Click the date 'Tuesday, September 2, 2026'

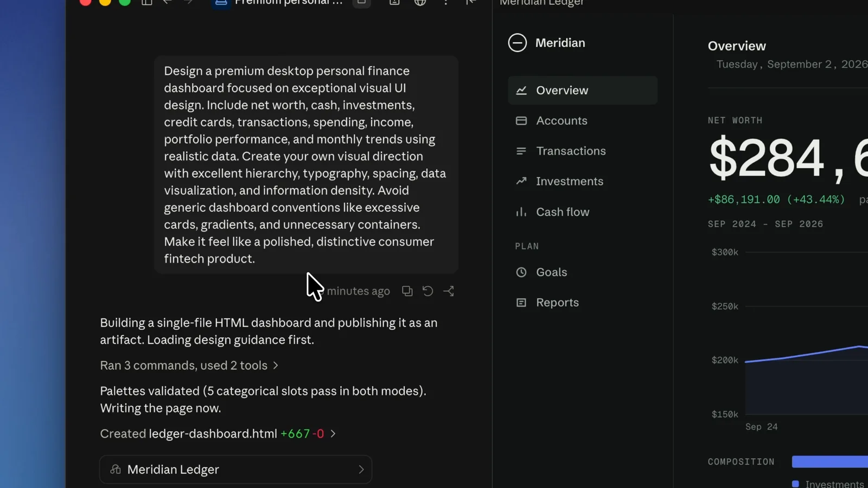coord(792,65)
